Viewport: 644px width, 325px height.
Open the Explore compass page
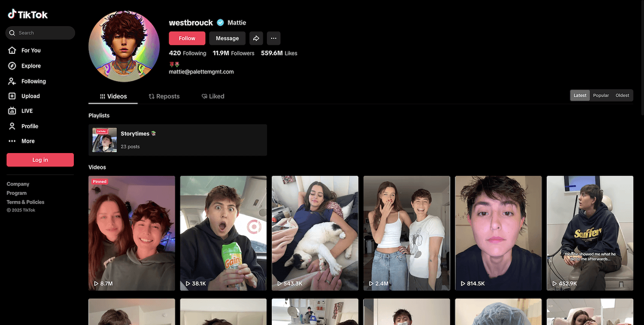tap(30, 66)
